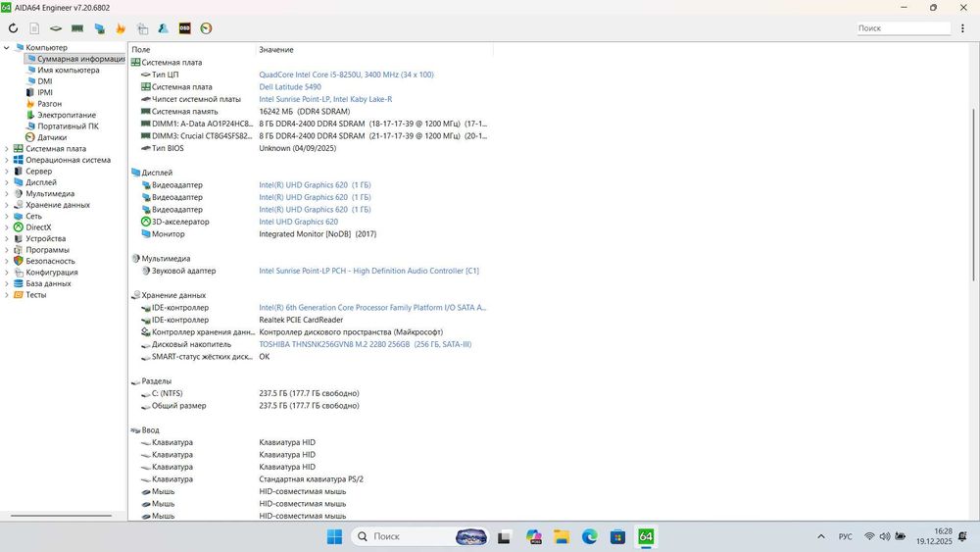Viewport: 980px width, 552px height.
Task: Click the tree pane horizontal scrollbar
Action: [x=61, y=516]
